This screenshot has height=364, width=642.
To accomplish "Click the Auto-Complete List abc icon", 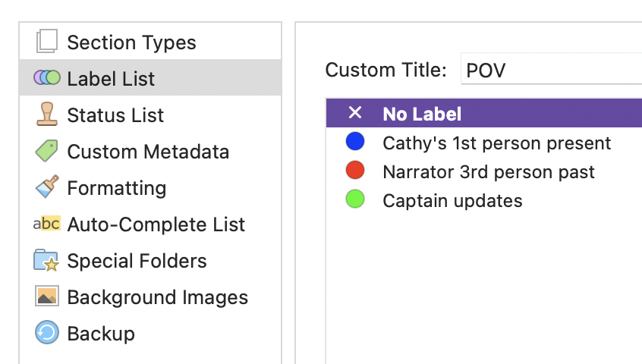I will [x=47, y=224].
